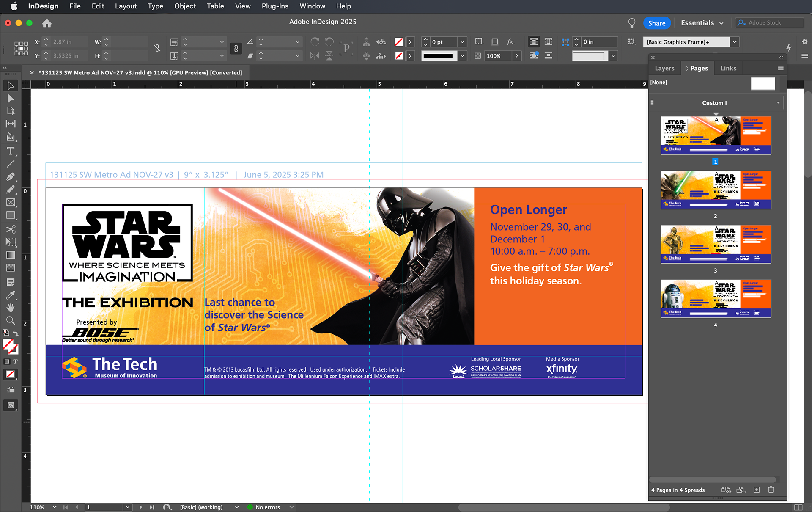
Task: Enable wrap around bounding box
Action: 549,41
